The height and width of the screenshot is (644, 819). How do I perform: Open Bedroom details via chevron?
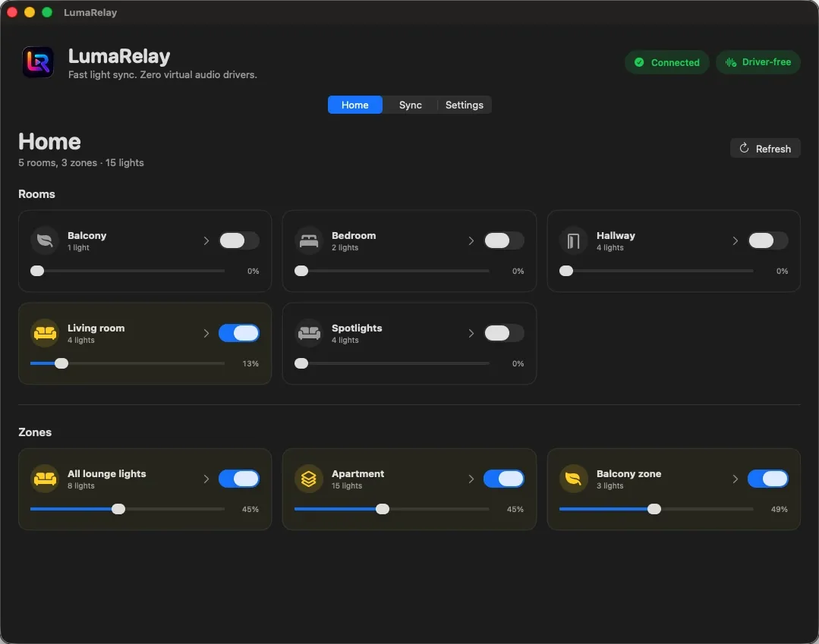click(x=471, y=240)
